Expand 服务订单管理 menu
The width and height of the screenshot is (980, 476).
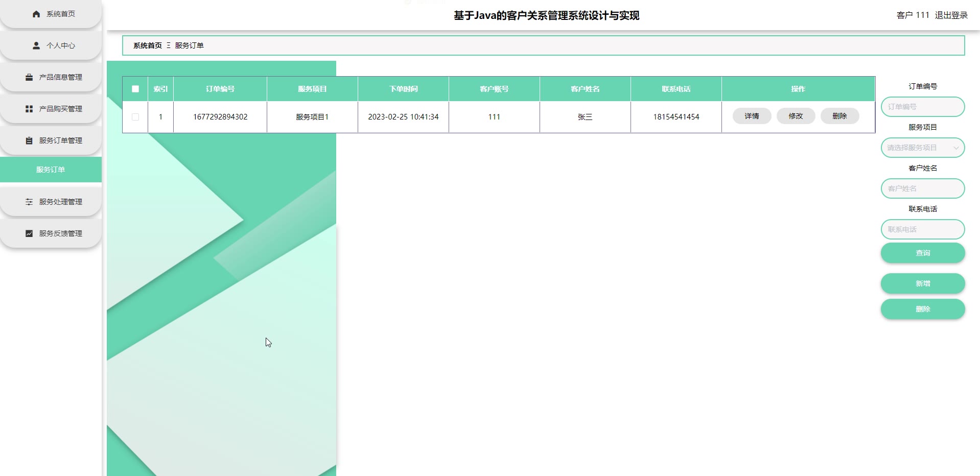[51, 140]
